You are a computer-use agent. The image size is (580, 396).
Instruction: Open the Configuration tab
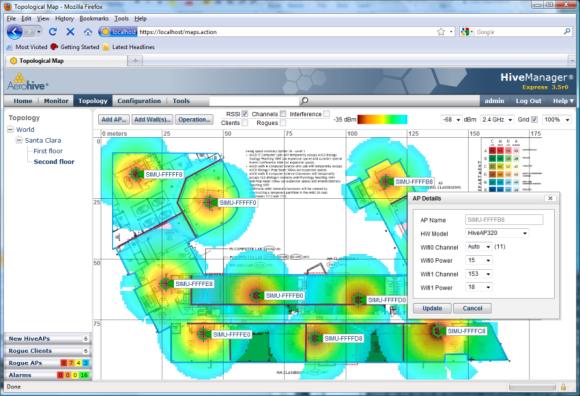[139, 101]
